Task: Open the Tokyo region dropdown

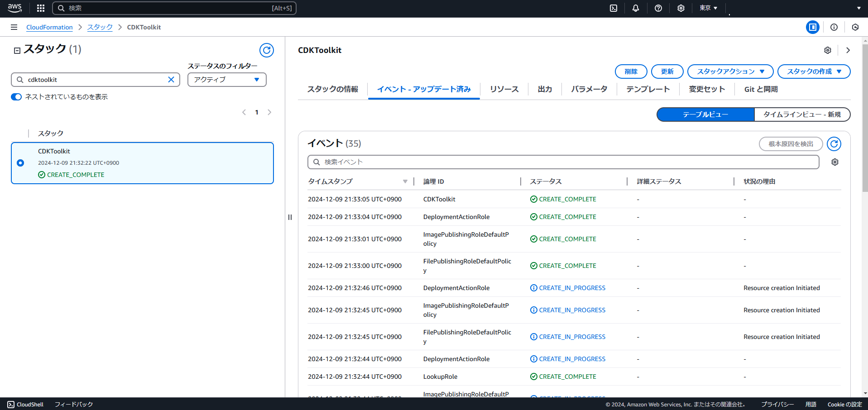Action: coord(709,8)
